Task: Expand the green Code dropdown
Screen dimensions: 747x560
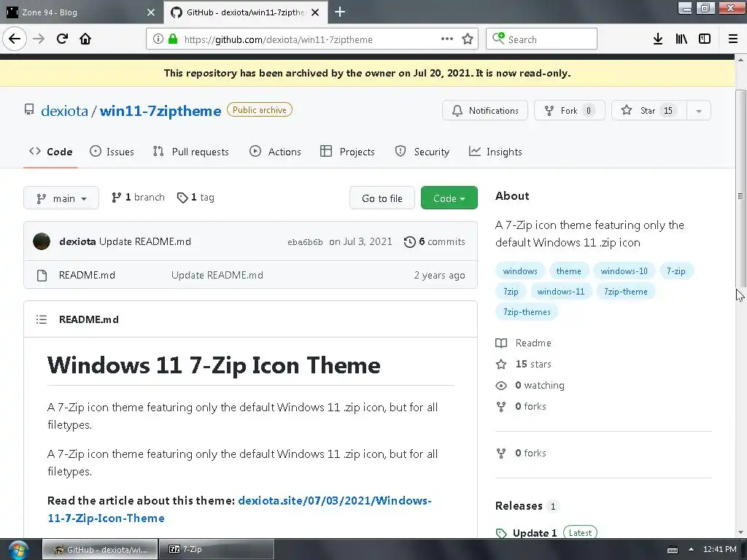Action: pos(449,198)
